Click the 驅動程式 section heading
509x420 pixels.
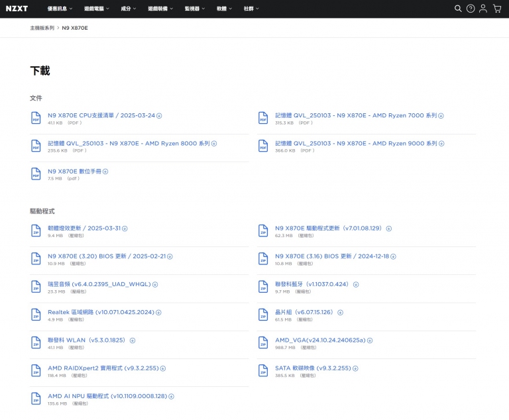click(x=42, y=211)
